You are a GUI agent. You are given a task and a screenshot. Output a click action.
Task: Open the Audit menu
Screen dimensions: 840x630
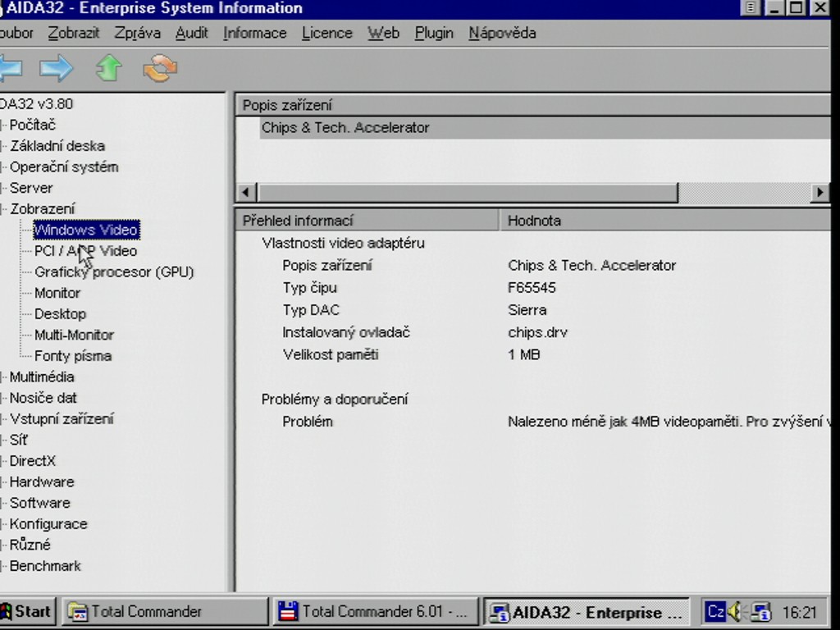point(192,33)
